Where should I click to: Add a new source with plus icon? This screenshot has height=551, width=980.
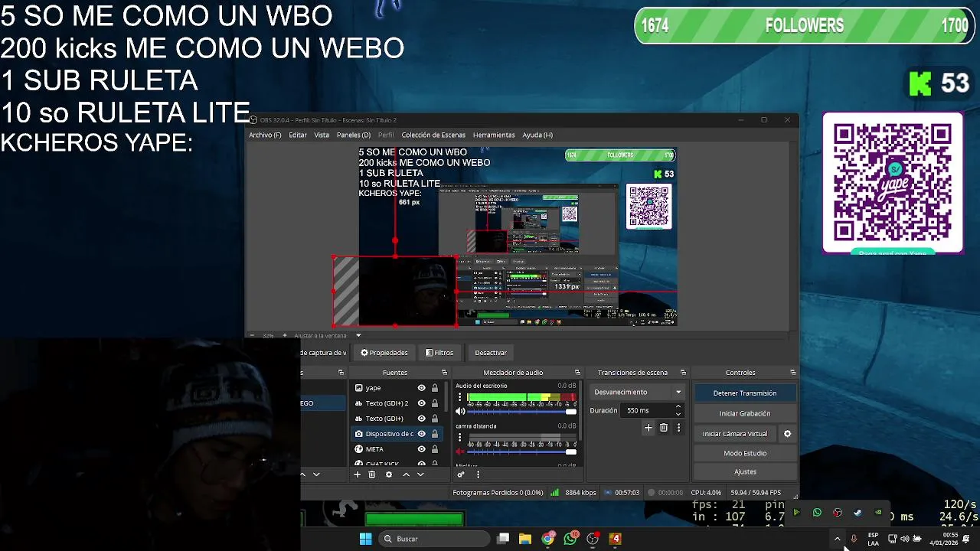357,474
